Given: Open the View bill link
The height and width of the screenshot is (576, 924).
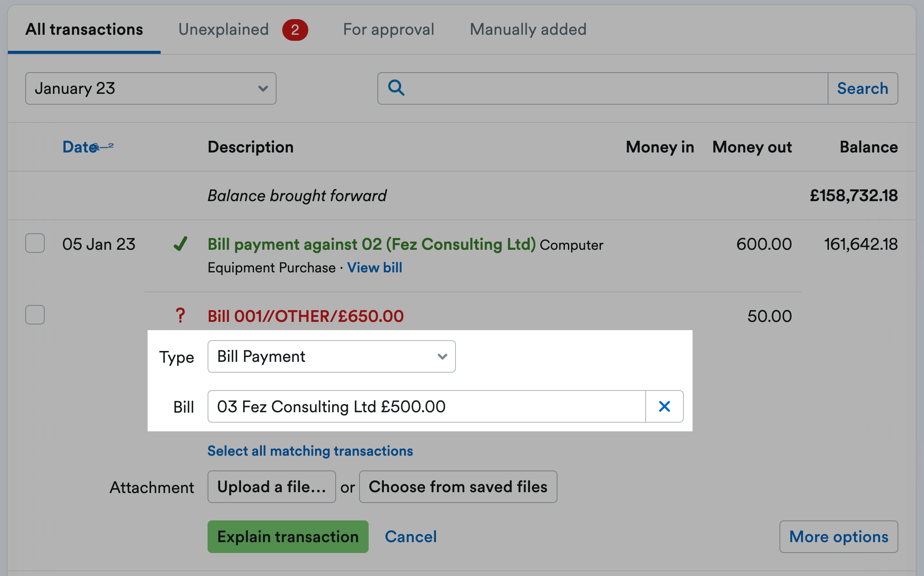Looking at the screenshot, I should [374, 267].
